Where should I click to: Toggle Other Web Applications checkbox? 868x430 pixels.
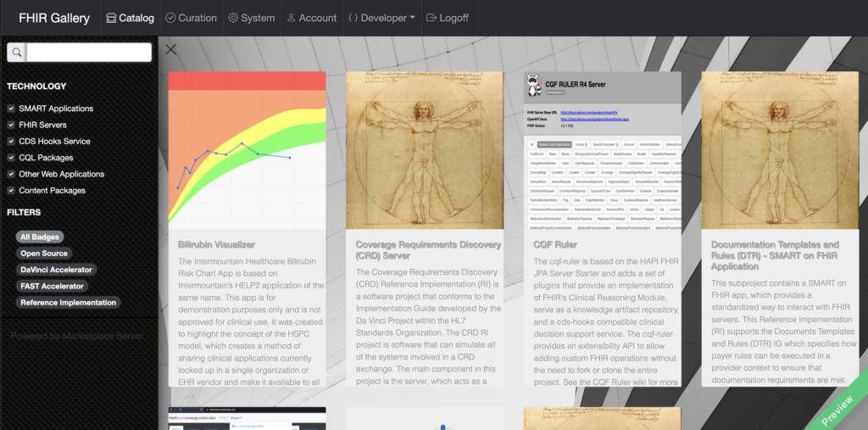[x=10, y=174]
